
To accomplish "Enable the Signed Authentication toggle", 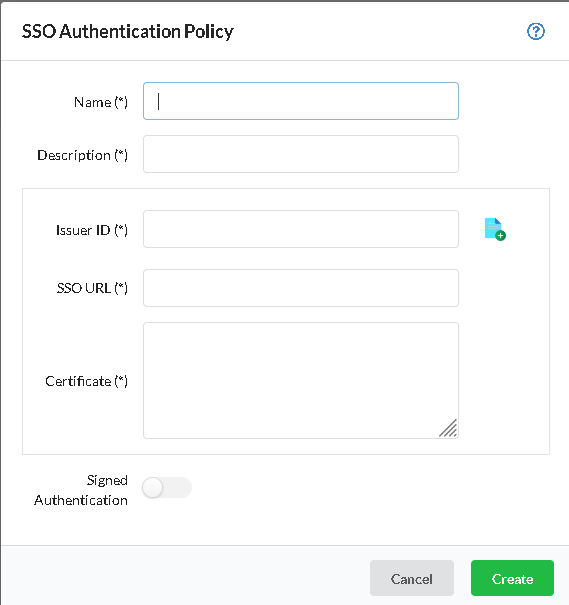I will coord(167,488).
